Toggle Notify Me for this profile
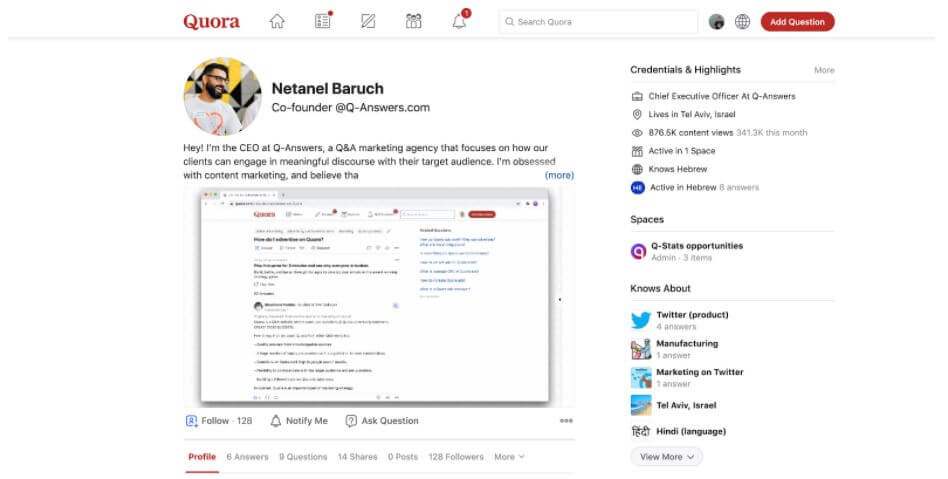The width and height of the screenshot is (948, 479). 299,421
